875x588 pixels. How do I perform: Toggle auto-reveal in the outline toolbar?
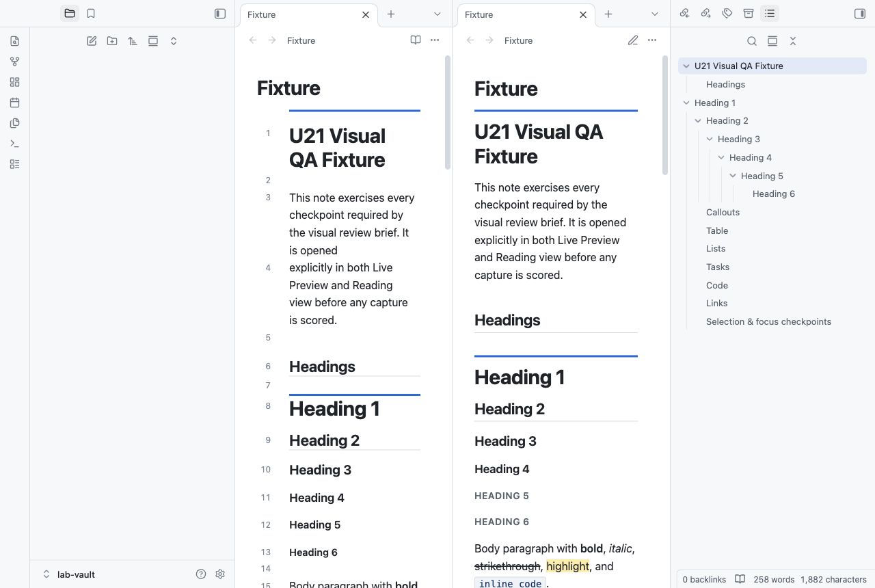click(772, 41)
